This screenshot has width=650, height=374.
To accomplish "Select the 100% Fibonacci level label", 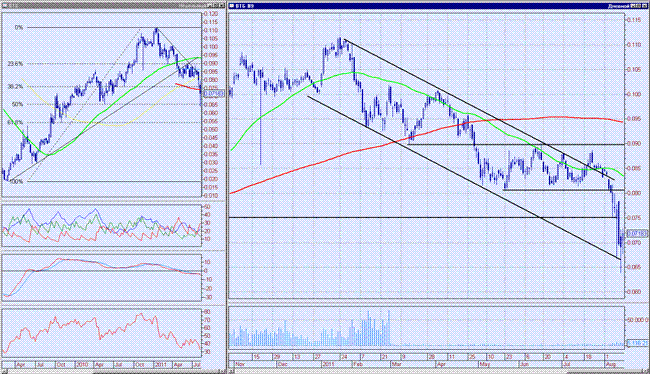I will [17, 182].
